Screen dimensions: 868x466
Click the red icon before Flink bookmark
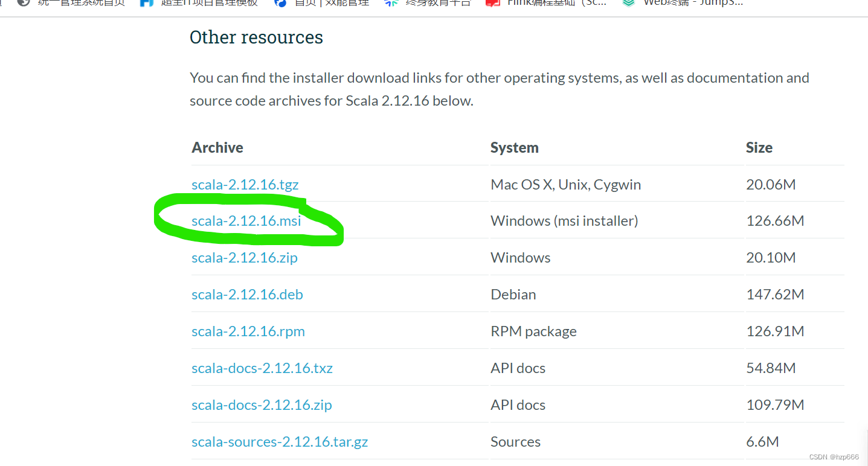coord(493,2)
